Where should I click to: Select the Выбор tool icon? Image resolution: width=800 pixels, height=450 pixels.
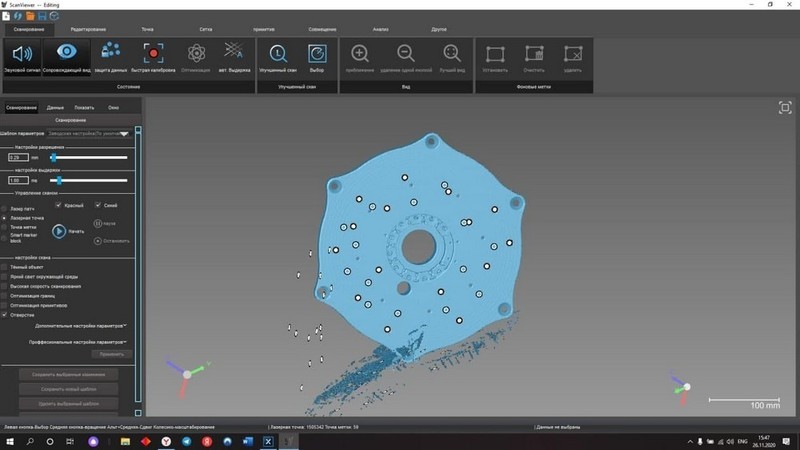316,56
